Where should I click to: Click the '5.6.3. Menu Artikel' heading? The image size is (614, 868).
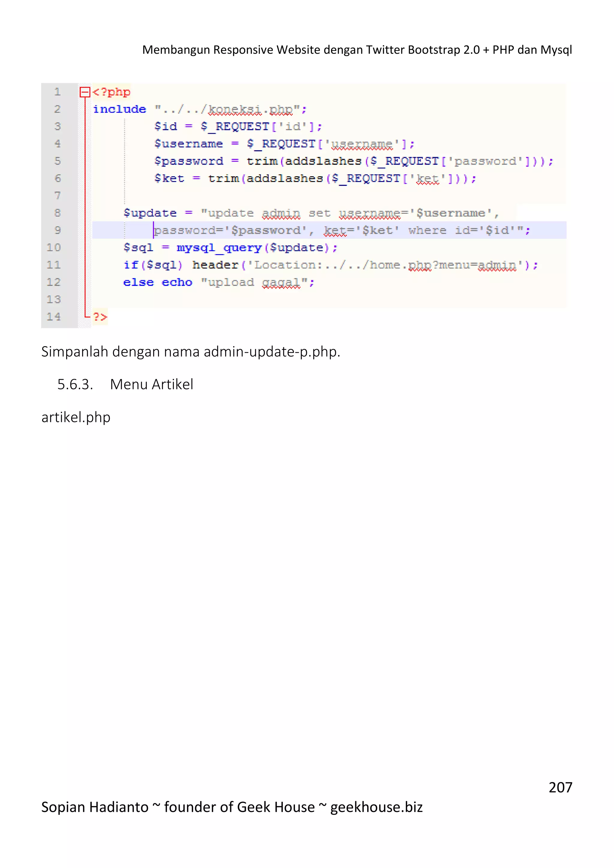pyautogui.click(x=125, y=384)
